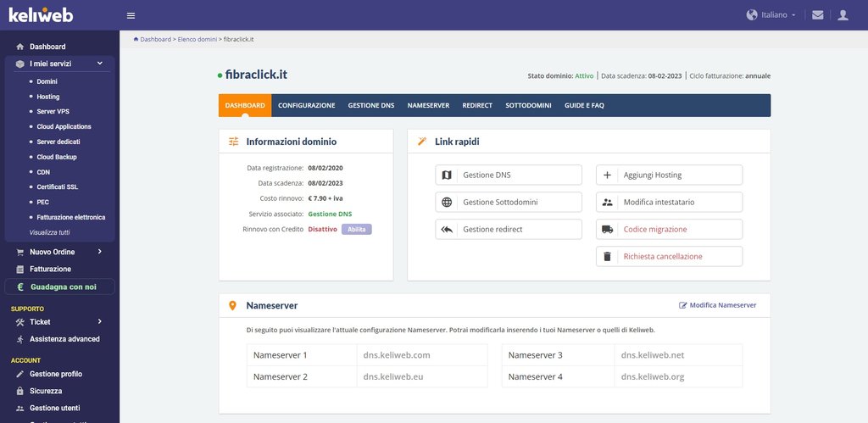
Task: Open the user profile icon
Action: 843,15
